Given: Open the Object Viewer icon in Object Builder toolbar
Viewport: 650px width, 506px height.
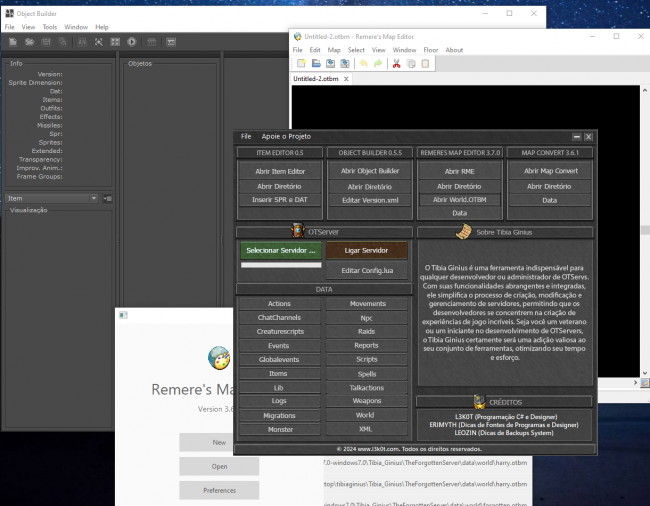Looking at the screenshot, I should coord(99,42).
